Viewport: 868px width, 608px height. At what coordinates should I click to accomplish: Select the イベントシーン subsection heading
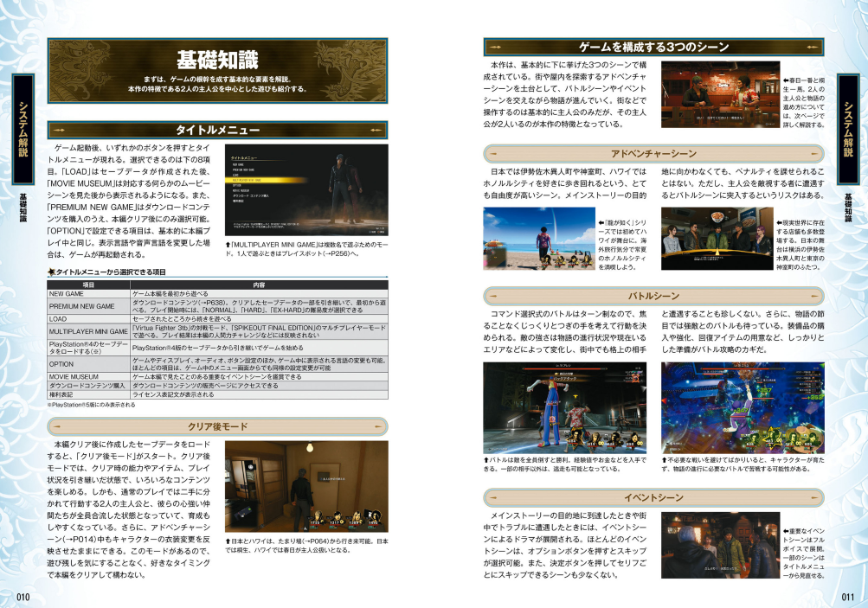click(x=653, y=497)
